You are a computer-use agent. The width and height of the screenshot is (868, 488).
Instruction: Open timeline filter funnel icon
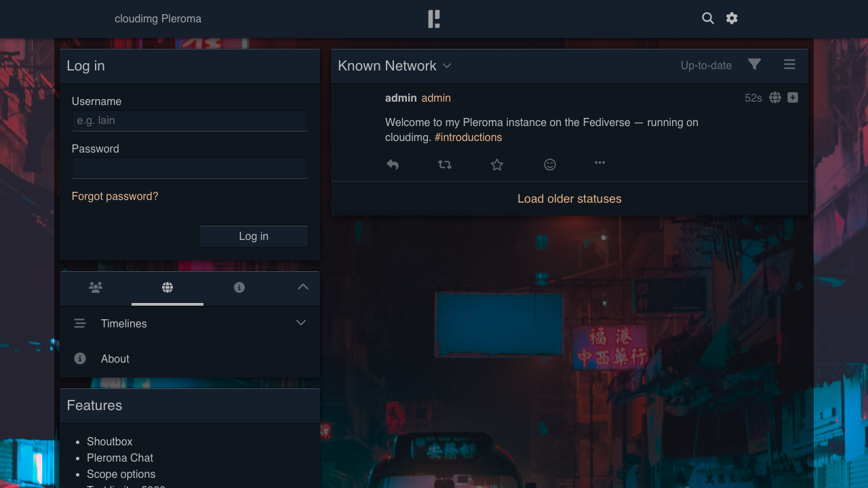[754, 64]
